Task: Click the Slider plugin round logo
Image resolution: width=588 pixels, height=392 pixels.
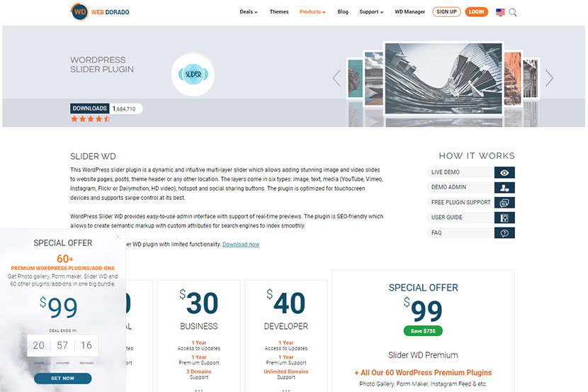Action: coord(193,74)
